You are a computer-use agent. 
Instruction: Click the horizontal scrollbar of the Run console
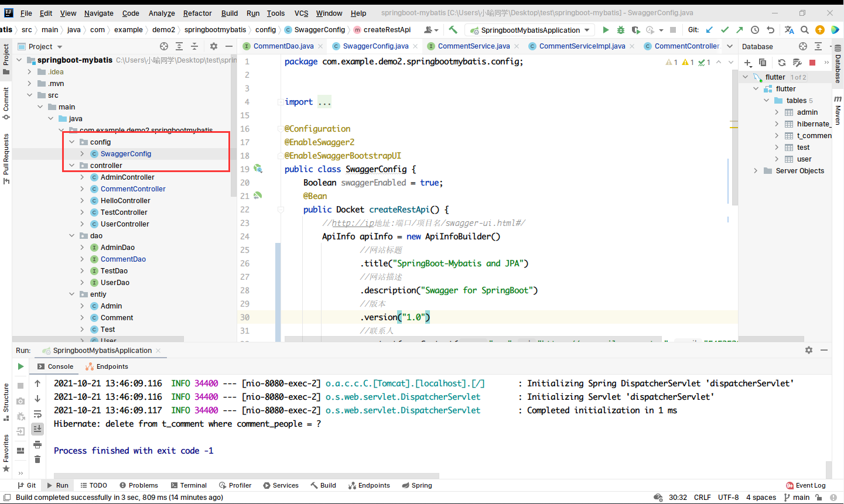click(246, 475)
